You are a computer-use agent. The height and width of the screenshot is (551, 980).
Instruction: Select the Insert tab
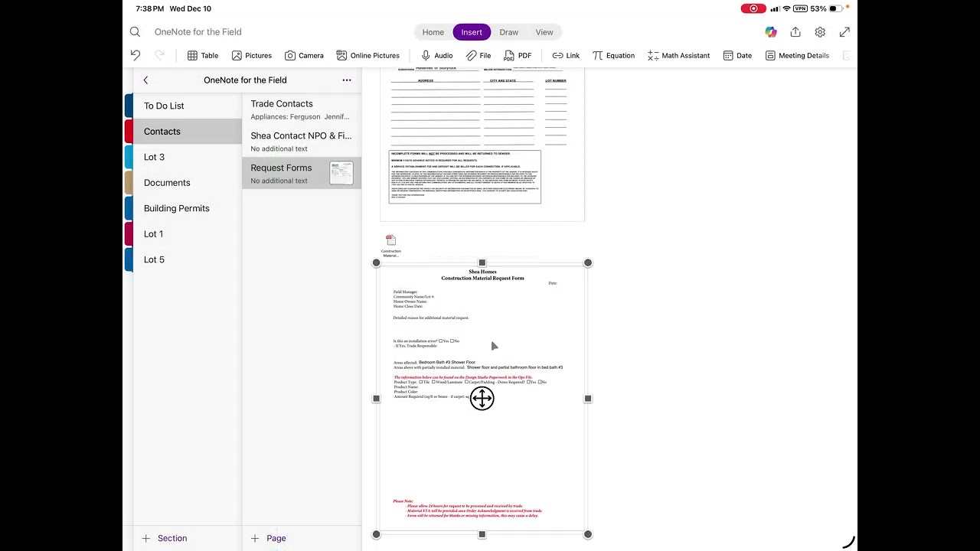pos(472,32)
